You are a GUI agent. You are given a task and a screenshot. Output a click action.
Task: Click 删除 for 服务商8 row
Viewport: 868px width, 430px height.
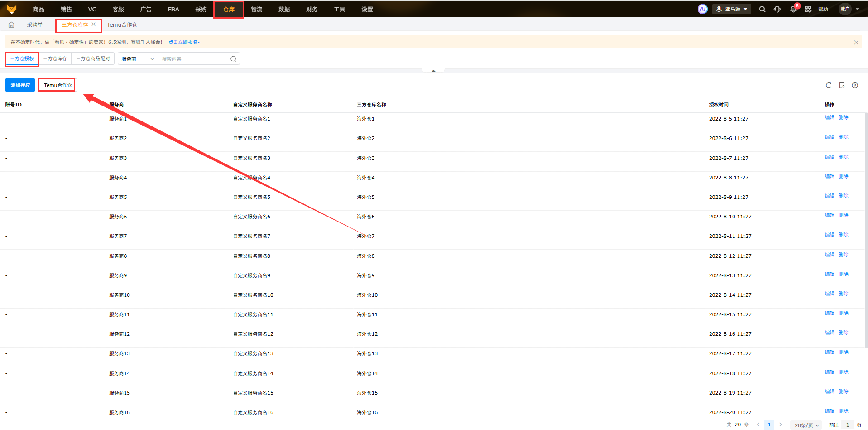click(x=843, y=255)
